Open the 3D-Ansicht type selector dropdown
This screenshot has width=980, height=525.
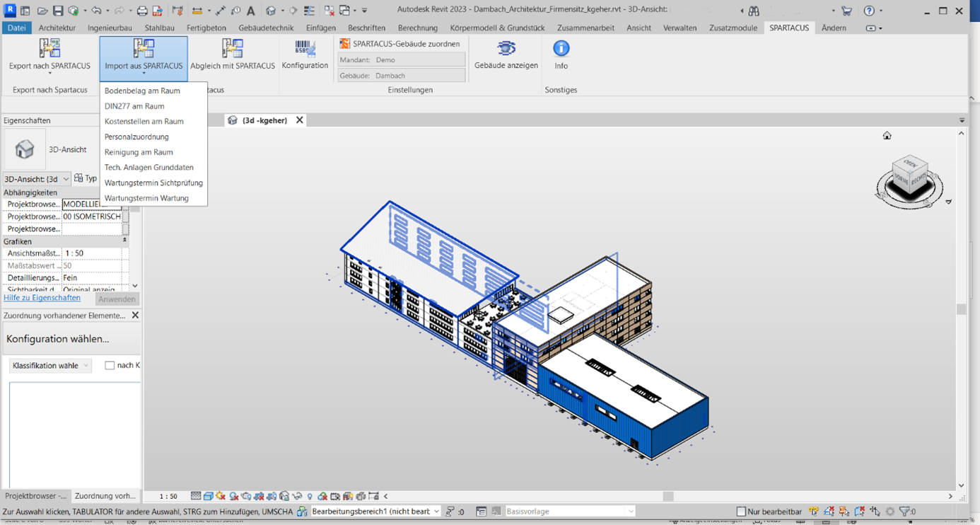tap(37, 179)
